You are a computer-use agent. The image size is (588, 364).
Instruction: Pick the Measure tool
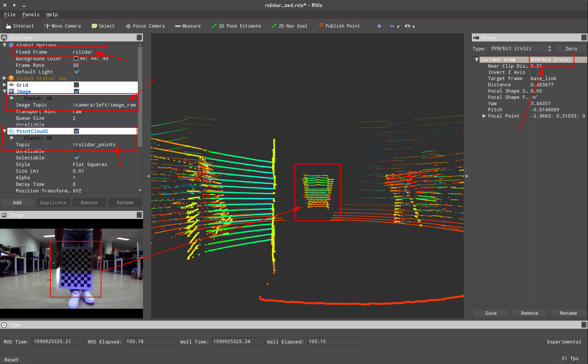click(x=188, y=26)
